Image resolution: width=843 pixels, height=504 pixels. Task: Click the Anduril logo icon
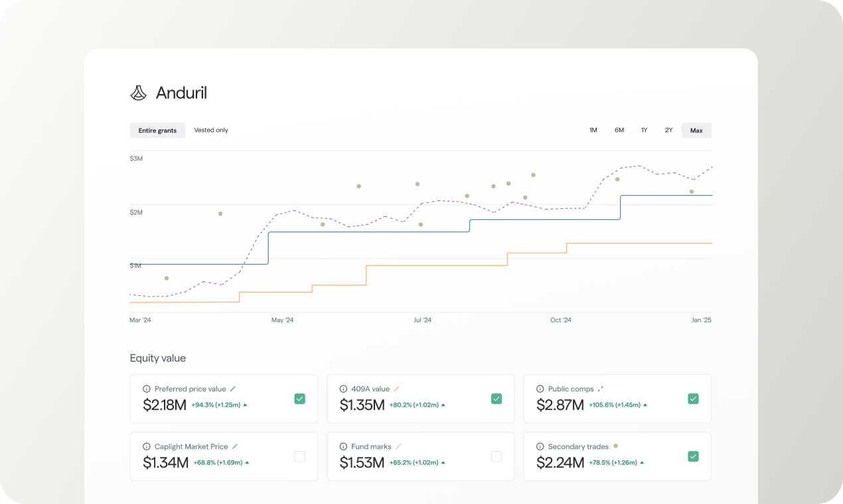pyautogui.click(x=138, y=93)
